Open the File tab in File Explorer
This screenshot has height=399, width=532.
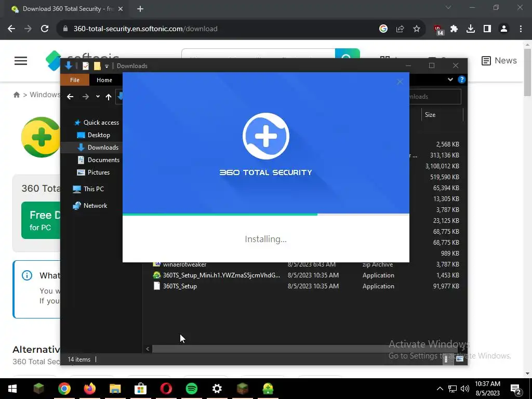(x=75, y=80)
